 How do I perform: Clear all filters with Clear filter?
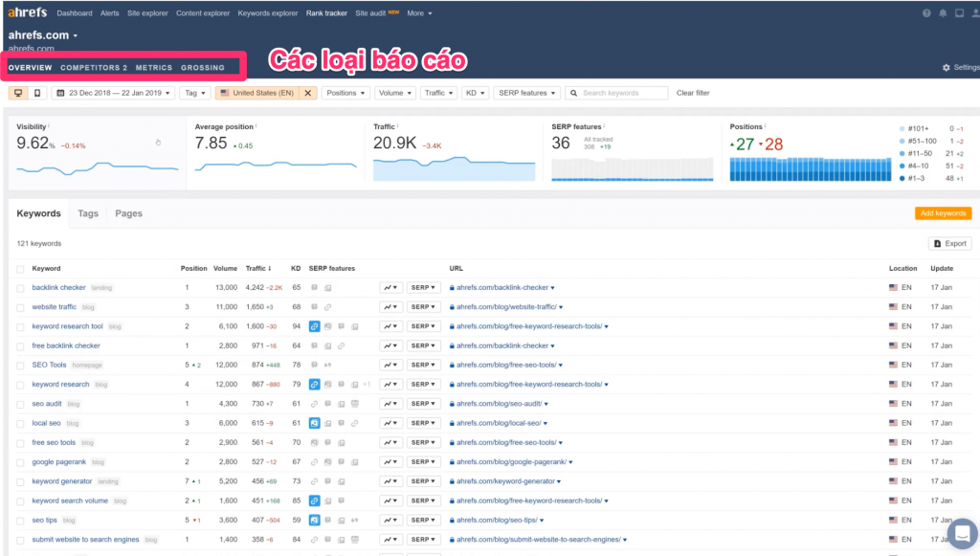click(693, 93)
